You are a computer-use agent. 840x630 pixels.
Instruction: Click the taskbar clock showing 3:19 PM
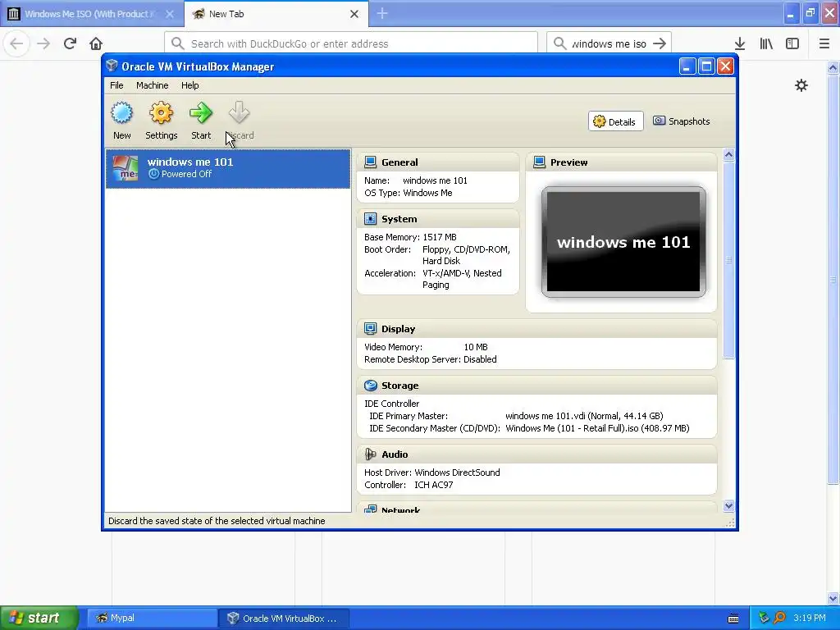click(x=810, y=618)
